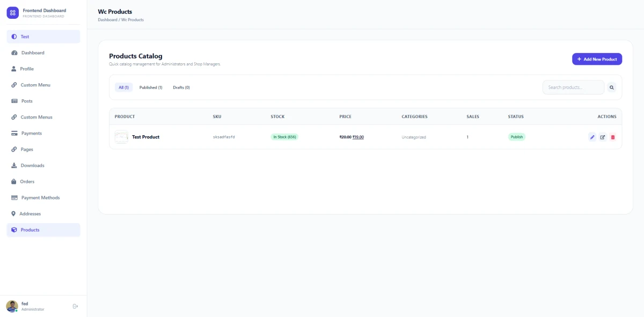The width and height of the screenshot is (644, 317).
Task: Select the Drafts (0) filter tab
Action: (x=181, y=87)
